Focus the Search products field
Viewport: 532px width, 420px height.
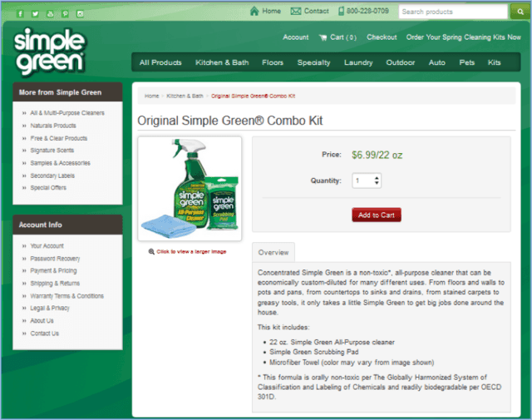pos(453,12)
